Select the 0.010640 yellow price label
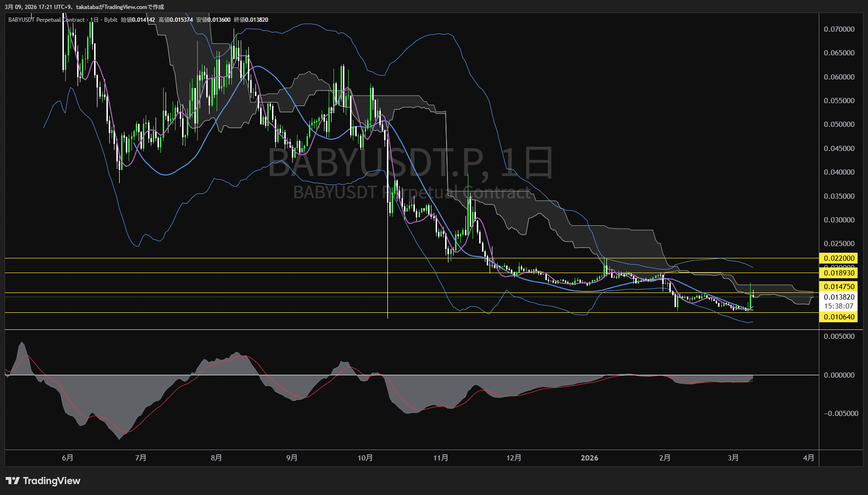Viewport: 868px width, 495px height. [x=839, y=317]
